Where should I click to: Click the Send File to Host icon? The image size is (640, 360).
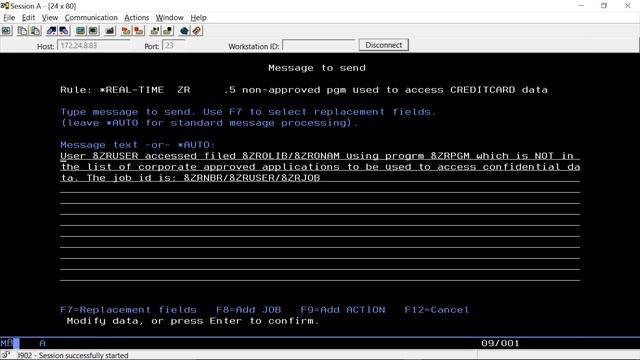click(51, 31)
